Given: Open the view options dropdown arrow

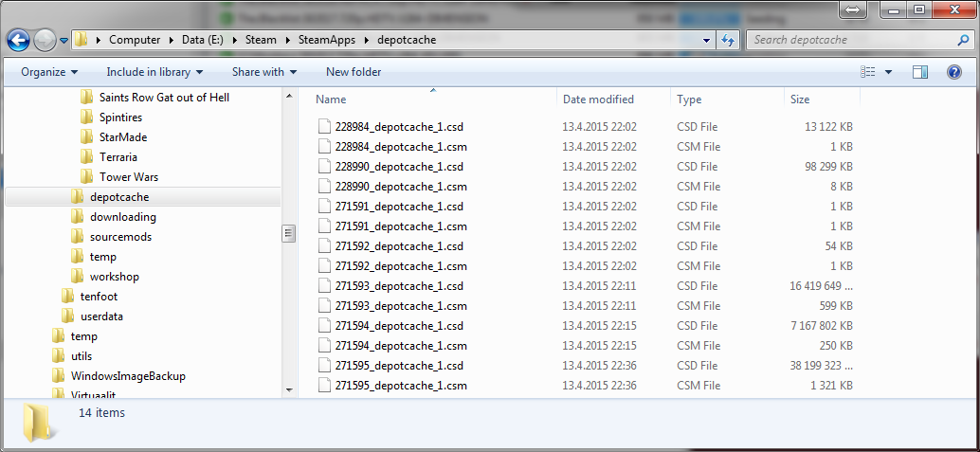Looking at the screenshot, I should click(888, 72).
